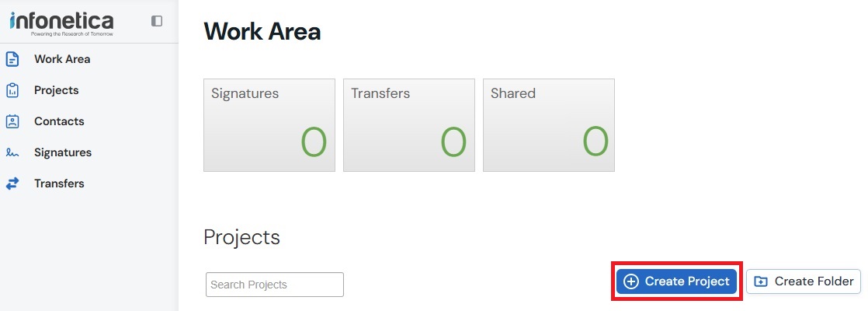Open Transfers in the left navigation
Image resolution: width=868 pixels, height=311 pixels.
pyautogui.click(x=59, y=183)
